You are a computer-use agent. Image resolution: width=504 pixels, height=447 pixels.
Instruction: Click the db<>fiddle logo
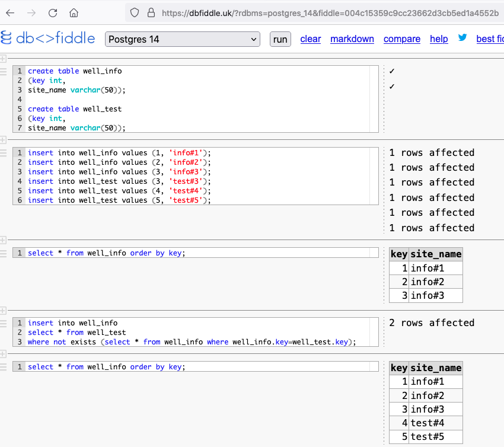pos(47,39)
